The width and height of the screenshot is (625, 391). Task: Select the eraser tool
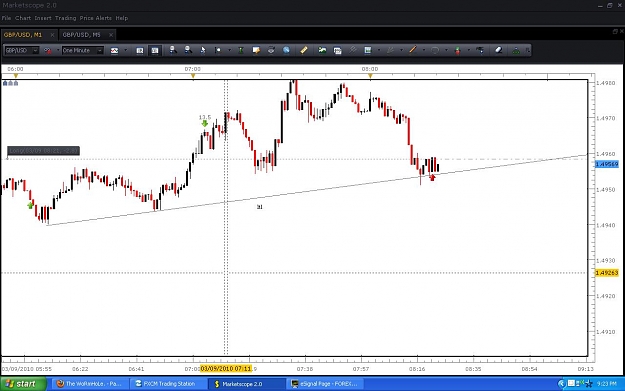[x=498, y=50]
